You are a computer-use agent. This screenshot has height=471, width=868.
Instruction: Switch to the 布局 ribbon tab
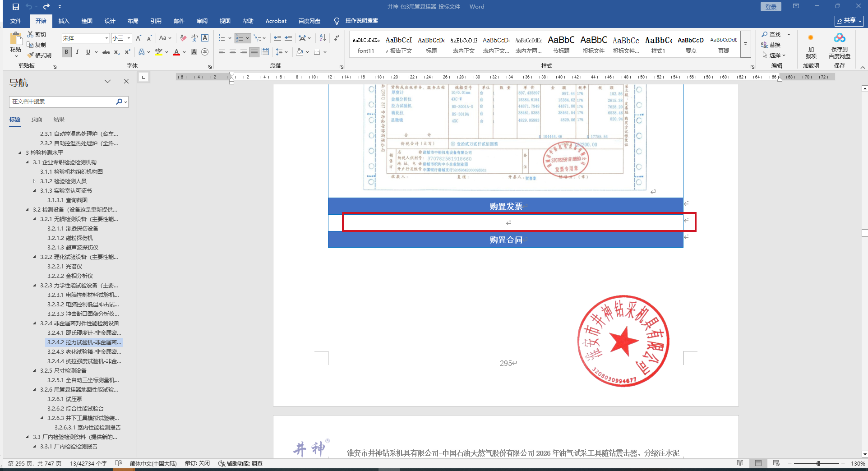click(x=133, y=21)
